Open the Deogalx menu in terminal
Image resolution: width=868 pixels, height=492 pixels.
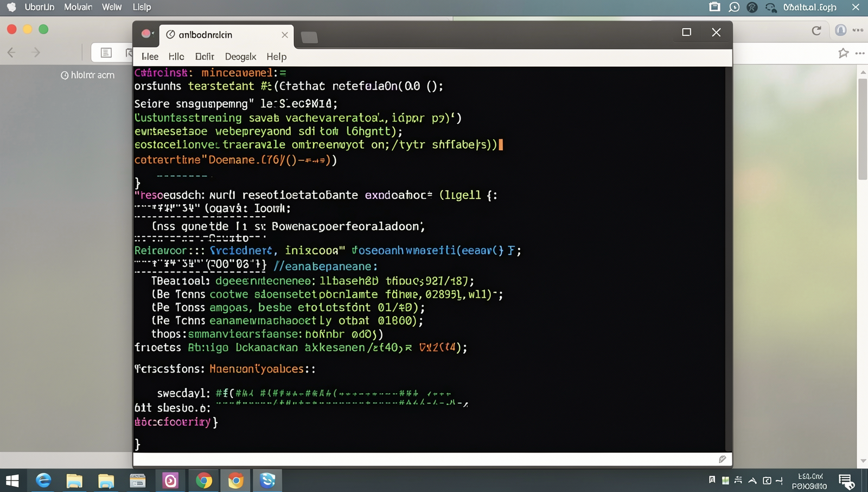240,56
